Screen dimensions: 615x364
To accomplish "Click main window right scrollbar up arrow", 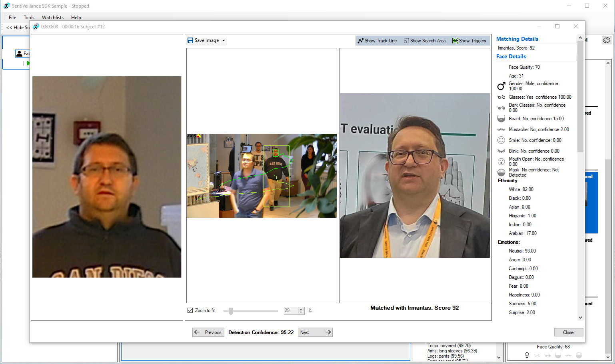I will [608, 63].
